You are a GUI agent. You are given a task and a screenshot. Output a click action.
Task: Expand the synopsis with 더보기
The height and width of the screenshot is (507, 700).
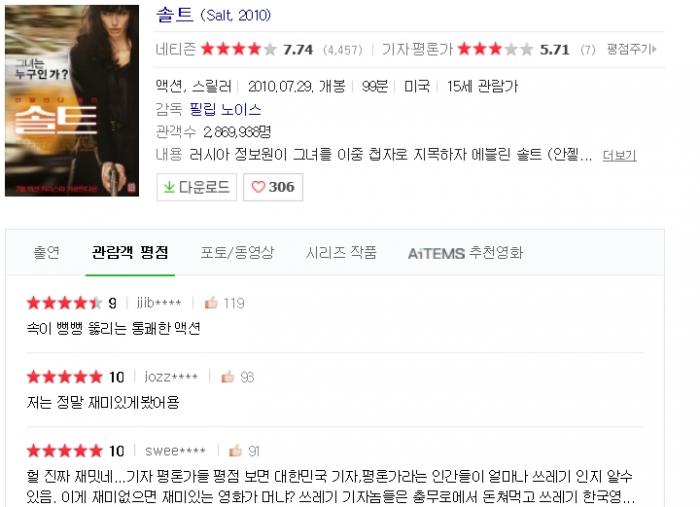click(x=619, y=155)
